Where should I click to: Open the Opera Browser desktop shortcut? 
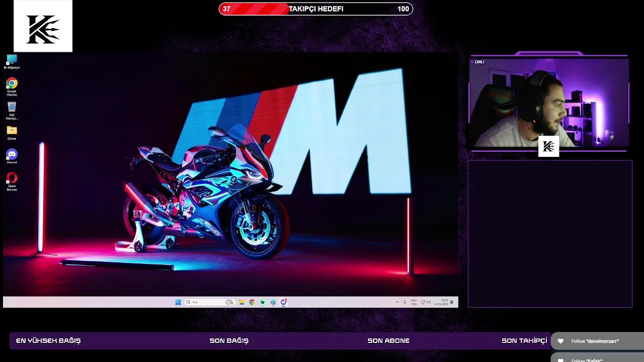click(12, 182)
